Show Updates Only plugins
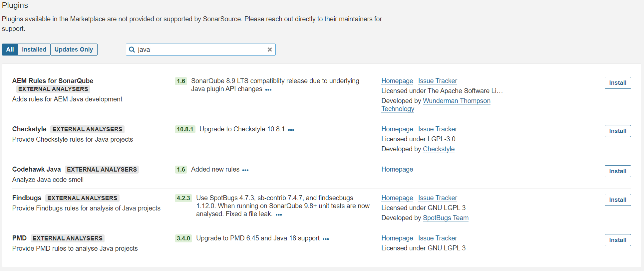644x271 pixels. click(x=74, y=50)
